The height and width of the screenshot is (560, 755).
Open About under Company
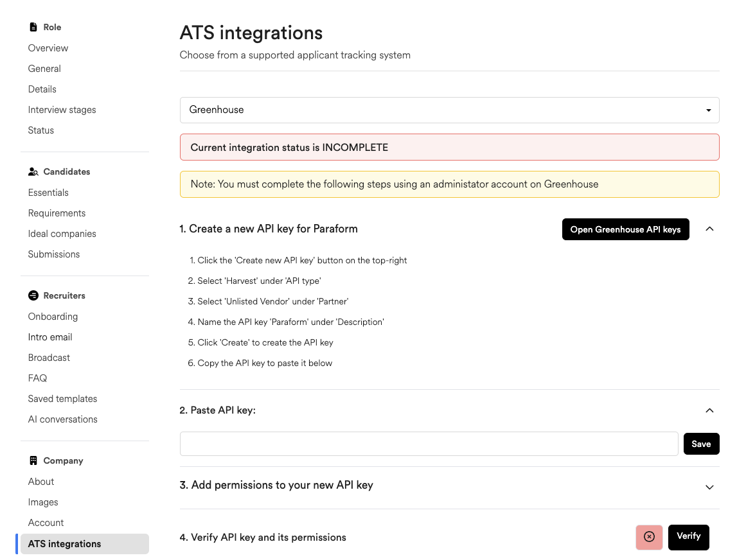click(x=41, y=482)
